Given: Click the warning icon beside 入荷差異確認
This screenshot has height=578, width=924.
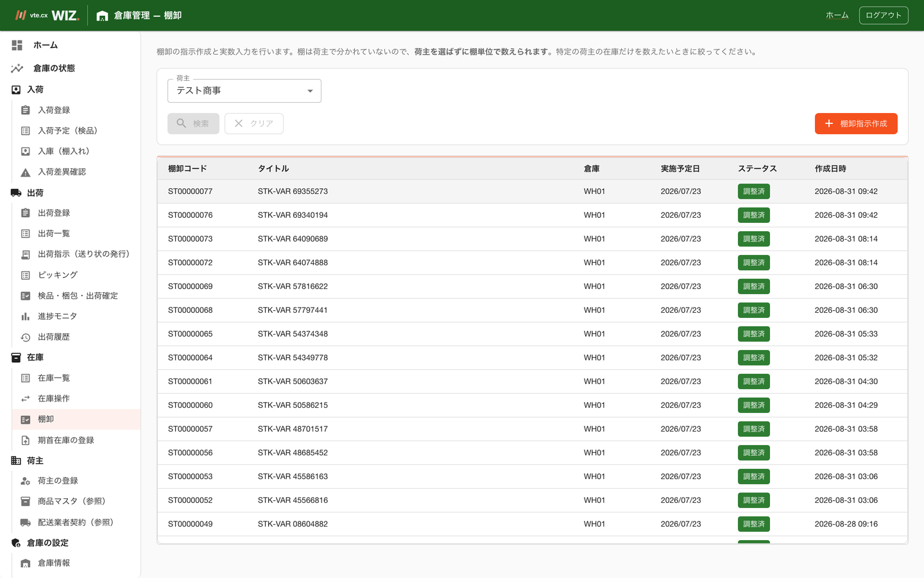Looking at the screenshot, I should [x=26, y=172].
